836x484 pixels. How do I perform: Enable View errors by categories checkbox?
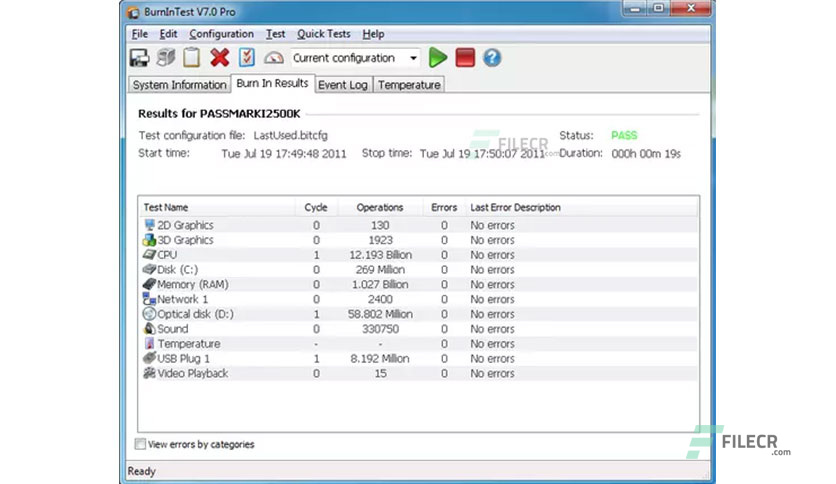point(140,444)
